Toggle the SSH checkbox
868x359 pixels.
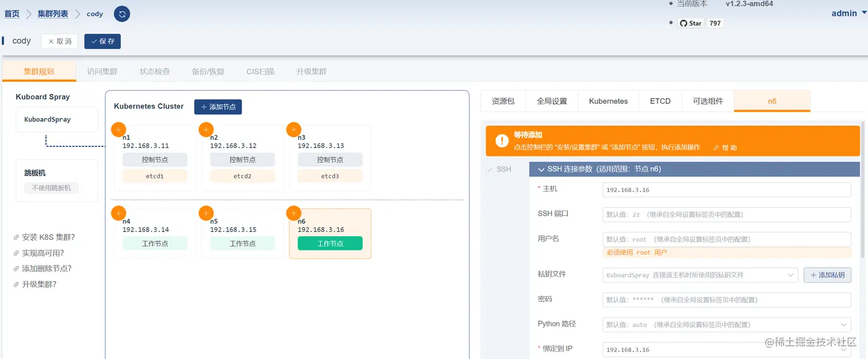[x=489, y=169]
